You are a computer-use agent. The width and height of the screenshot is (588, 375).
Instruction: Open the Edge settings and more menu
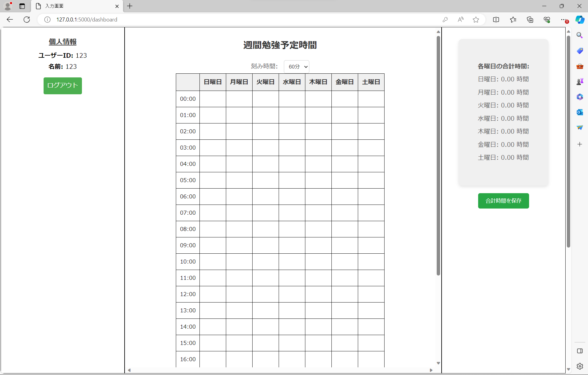coord(563,20)
